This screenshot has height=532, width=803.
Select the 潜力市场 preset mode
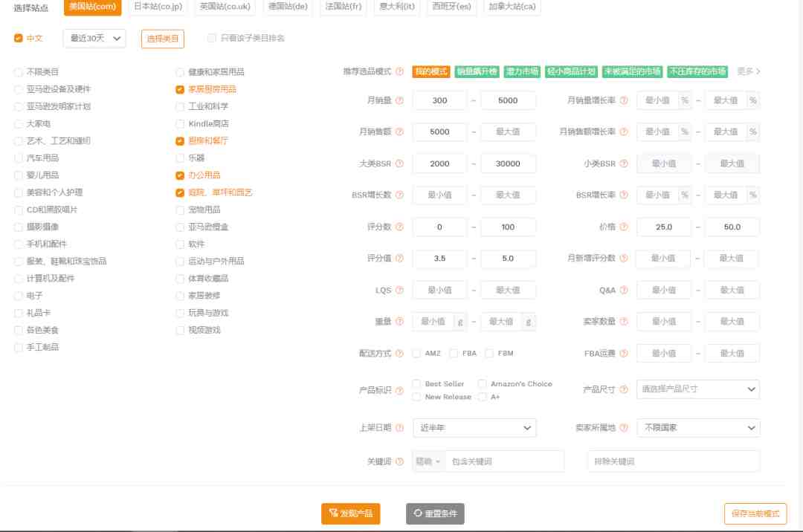click(x=522, y=71)
